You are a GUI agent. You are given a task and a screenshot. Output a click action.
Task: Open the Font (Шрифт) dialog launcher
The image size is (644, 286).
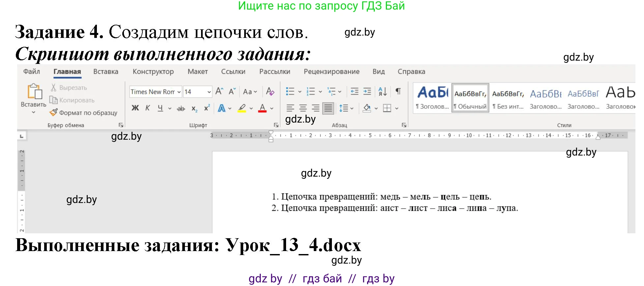(276, 125)
